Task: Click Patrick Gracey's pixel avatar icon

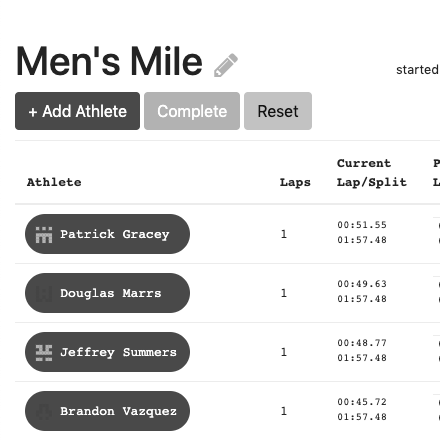Action: [44, 235]
